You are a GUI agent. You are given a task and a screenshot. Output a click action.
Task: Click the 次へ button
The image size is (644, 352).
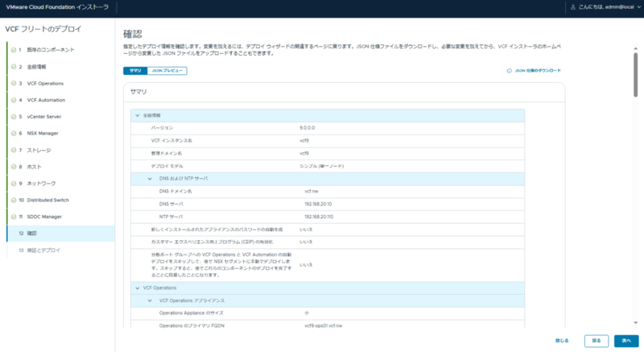point(626,341)
